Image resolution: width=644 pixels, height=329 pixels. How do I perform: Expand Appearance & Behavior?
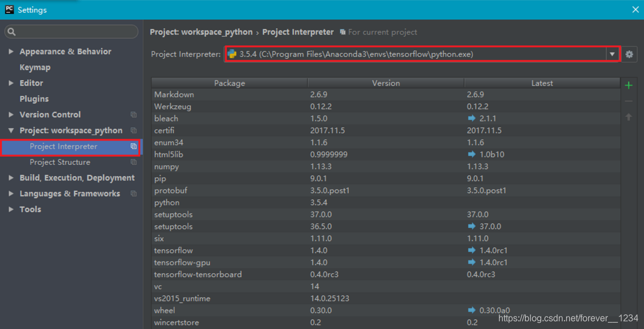11,51
